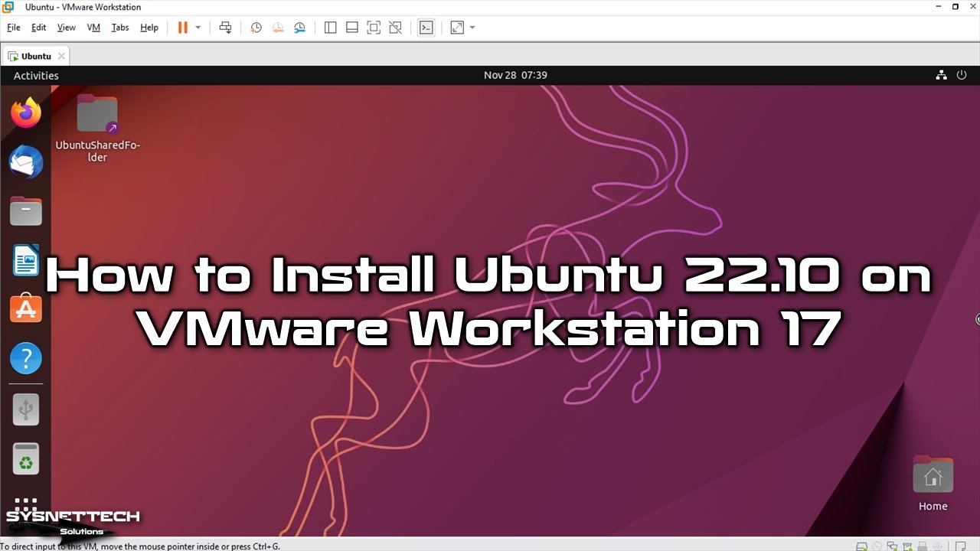Enter full screen mode
Screen dimensions: 980x551
pyautogui.click(x=374, y=28)
